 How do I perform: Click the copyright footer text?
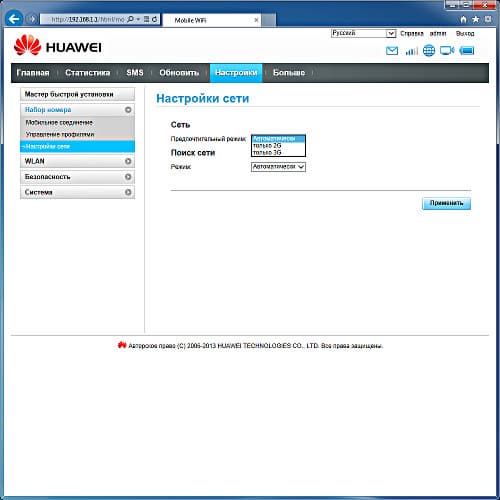[x=255, y=346]
